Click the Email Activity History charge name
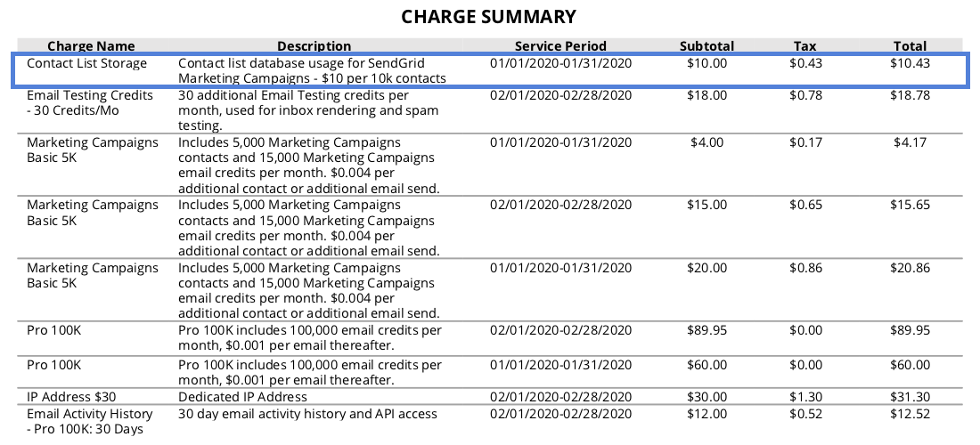Viewport: 980px width, 445px height. tap(89, 421)
